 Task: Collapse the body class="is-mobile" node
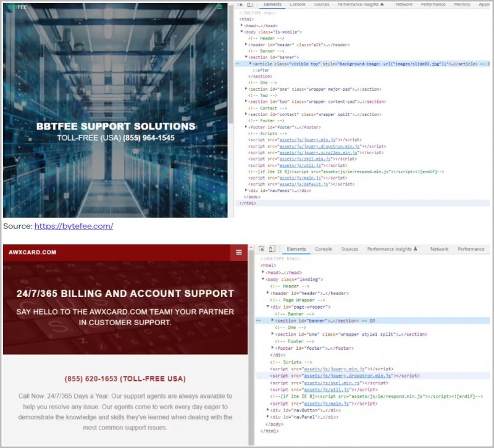[242, 31]
